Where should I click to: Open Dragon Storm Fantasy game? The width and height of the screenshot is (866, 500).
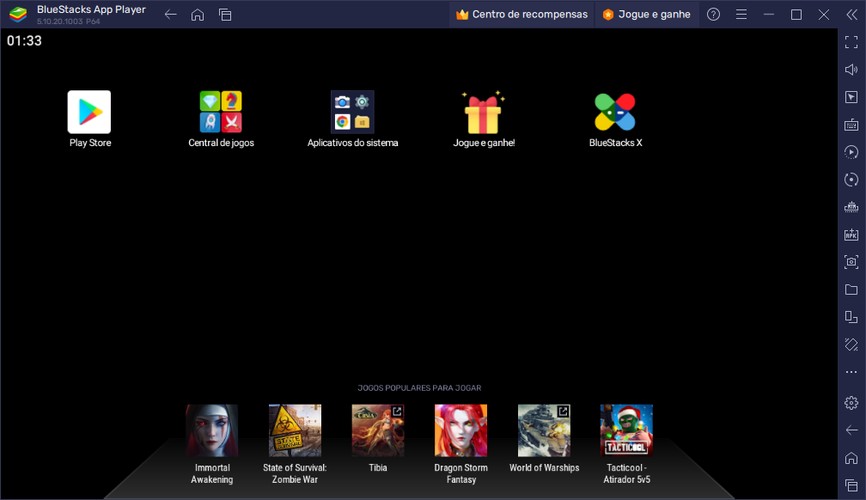click(461, 430)
